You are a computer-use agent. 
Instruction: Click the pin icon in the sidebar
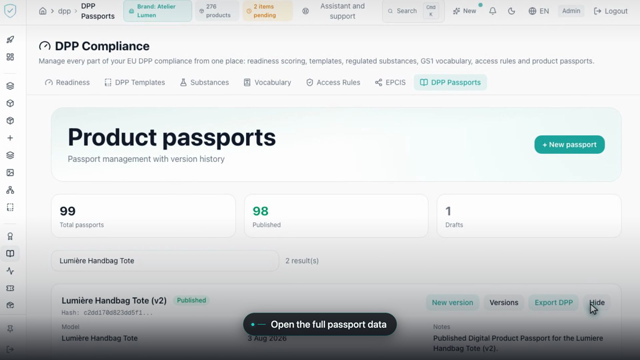point(10,329)
